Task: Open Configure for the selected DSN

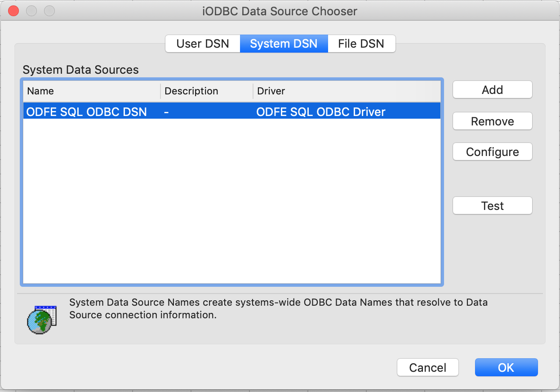Action: click(x=492, y=152)
